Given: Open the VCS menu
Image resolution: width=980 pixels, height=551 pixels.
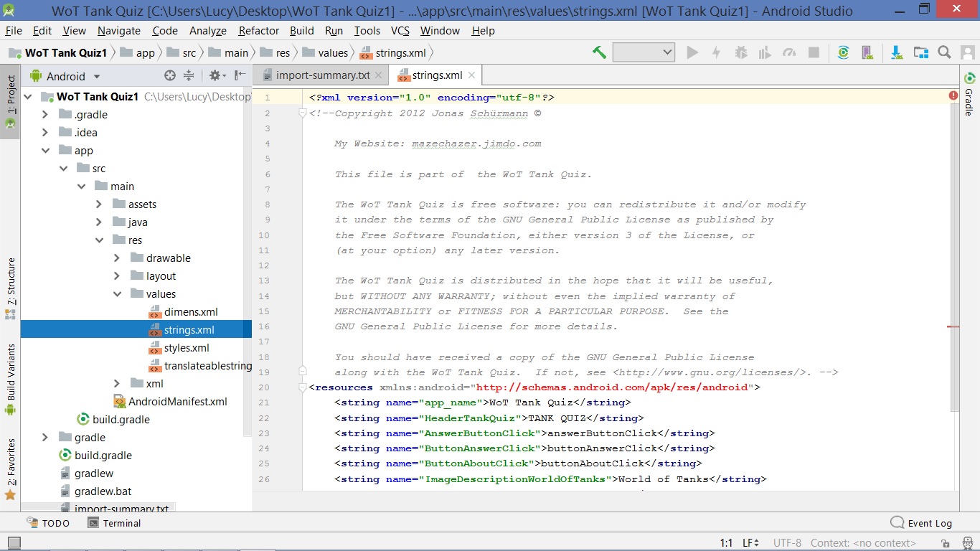Looking at the screenshot, I should pos(400,31).
